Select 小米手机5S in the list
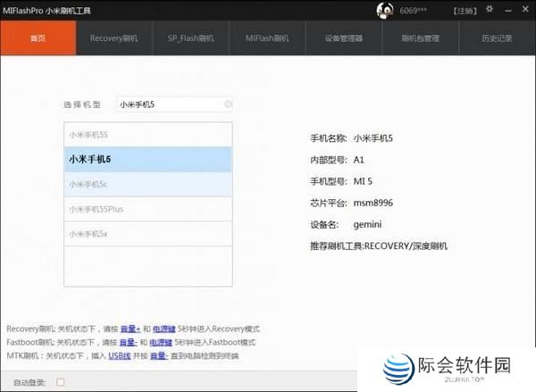536x392 pixels. [x=148, y=135]
